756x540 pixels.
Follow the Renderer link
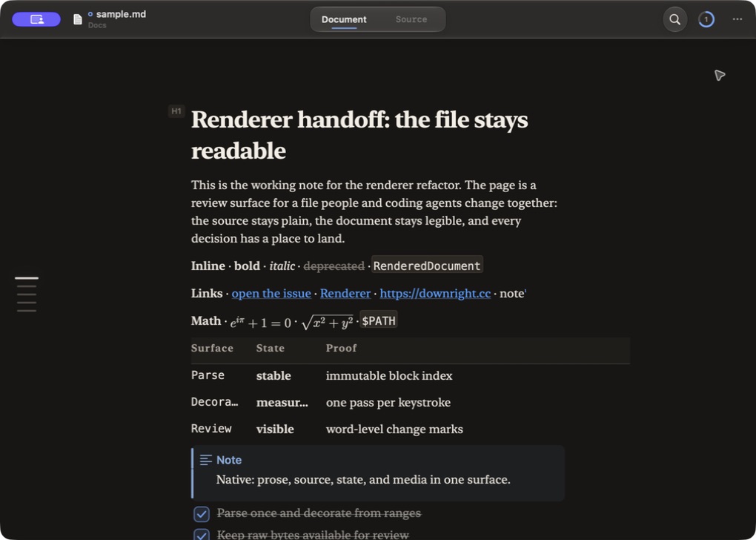(x=345, y=294)
